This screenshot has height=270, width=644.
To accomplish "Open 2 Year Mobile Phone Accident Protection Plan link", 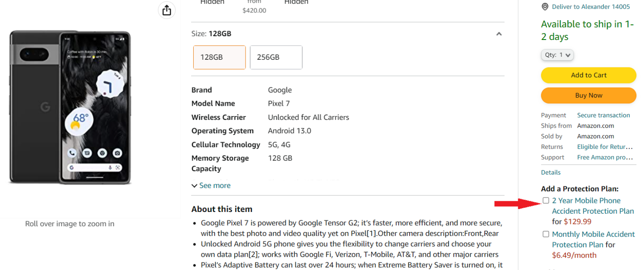I will coord(593,206).
